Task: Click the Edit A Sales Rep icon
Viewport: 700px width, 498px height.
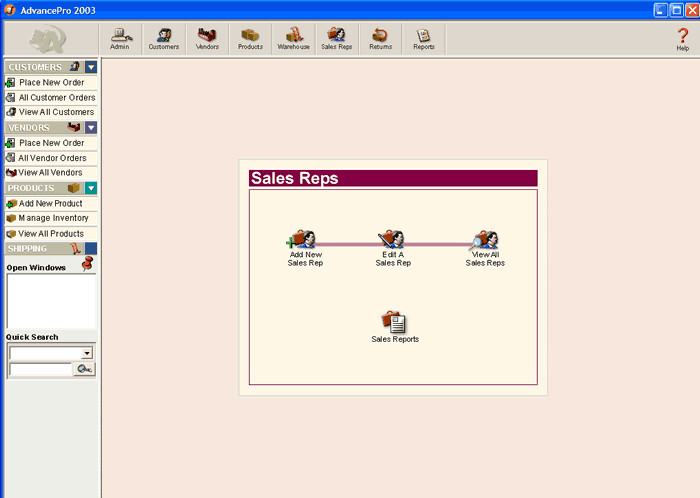Action: [391, 239]
